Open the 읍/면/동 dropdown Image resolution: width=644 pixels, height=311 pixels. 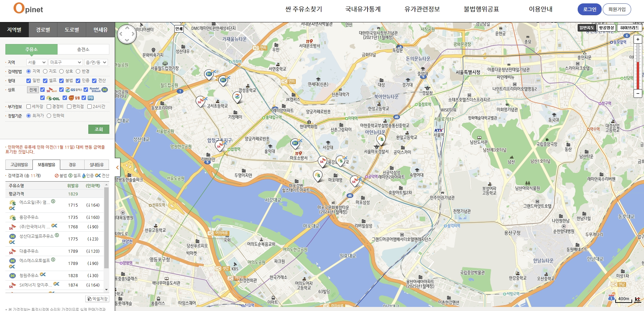coord(96,62)
